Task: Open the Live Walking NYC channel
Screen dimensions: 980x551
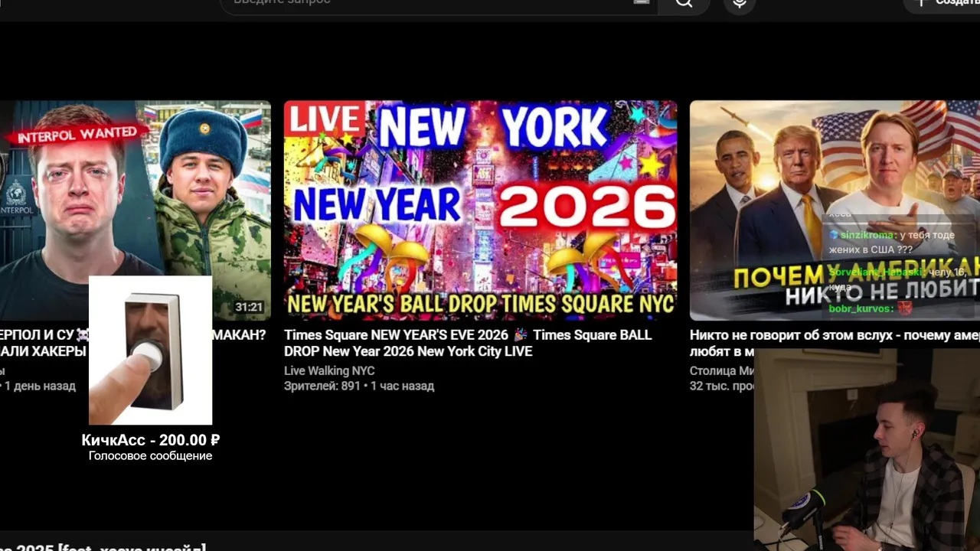Action: tap(329, 370)
